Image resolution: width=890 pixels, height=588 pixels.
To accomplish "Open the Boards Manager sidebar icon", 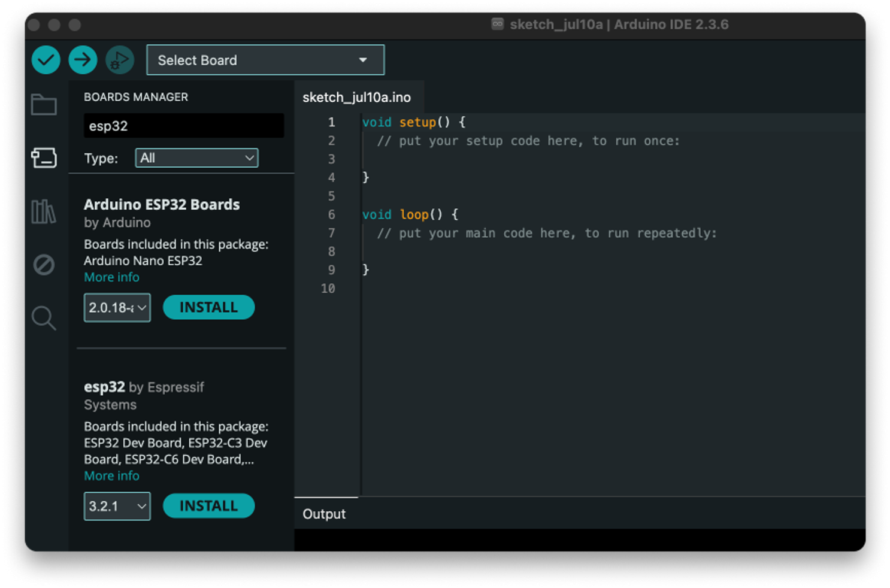I will click(x=44, y=158).
